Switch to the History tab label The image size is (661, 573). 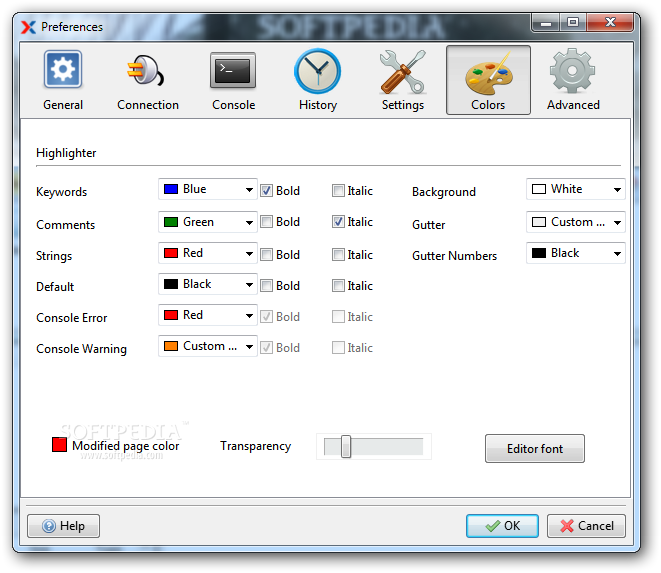(318, 105)
